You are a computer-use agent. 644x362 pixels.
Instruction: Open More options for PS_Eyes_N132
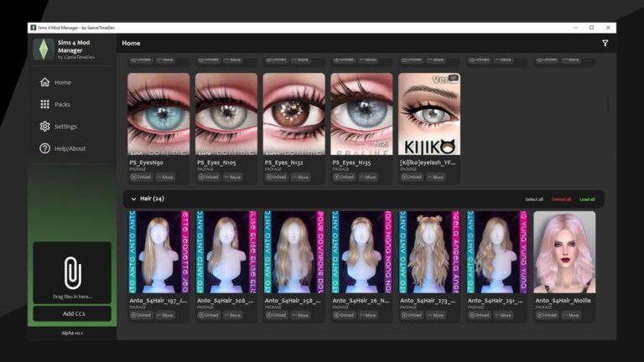tap(300, 177)
